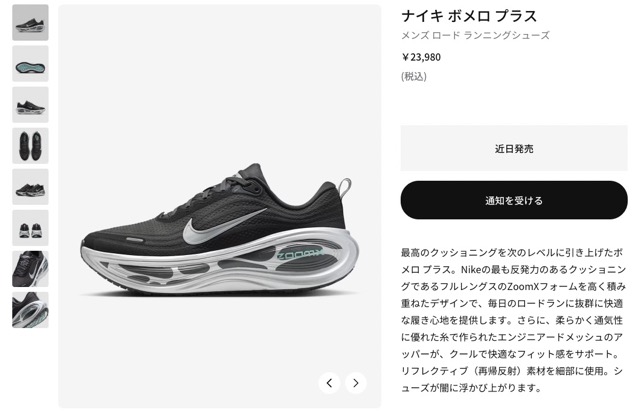View the third thumbnail showing the shoe's opposite side
640x414 pixels.
[30, 105]
